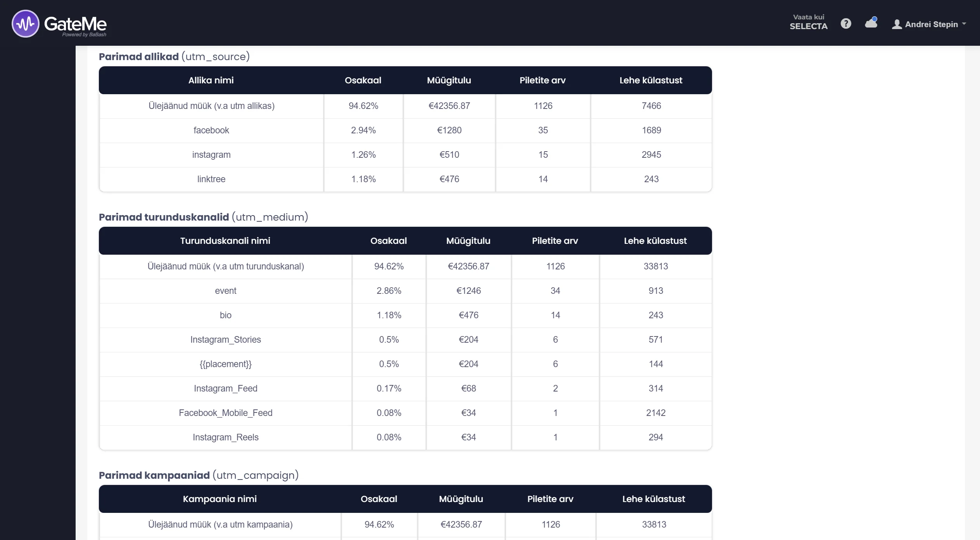
Task: Click the user profile silhouette icon
Action: [897, 24]
